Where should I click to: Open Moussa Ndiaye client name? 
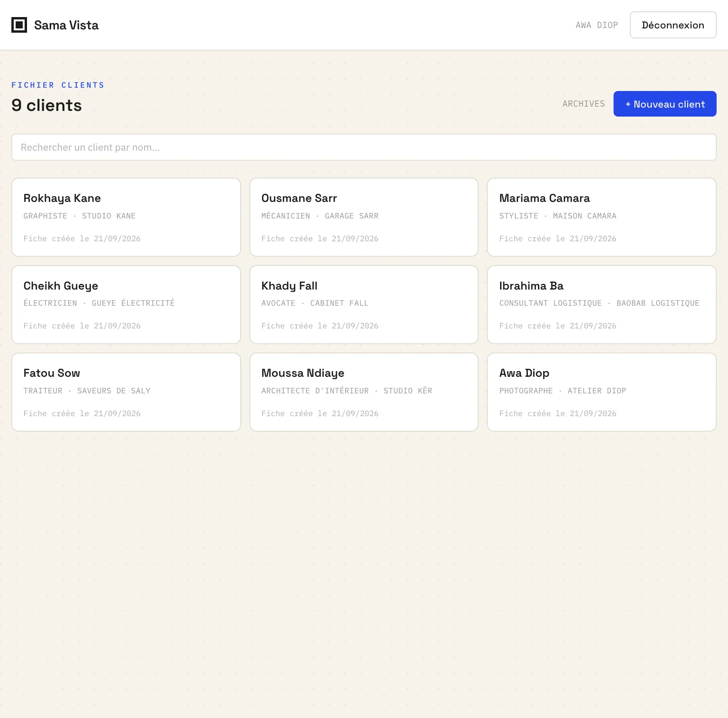(303, 373)
